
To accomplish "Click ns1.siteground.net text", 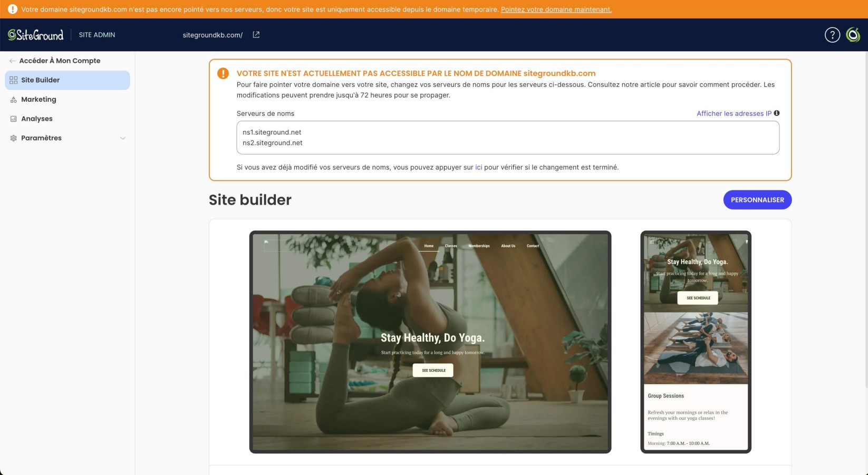I will click(272, 132).
